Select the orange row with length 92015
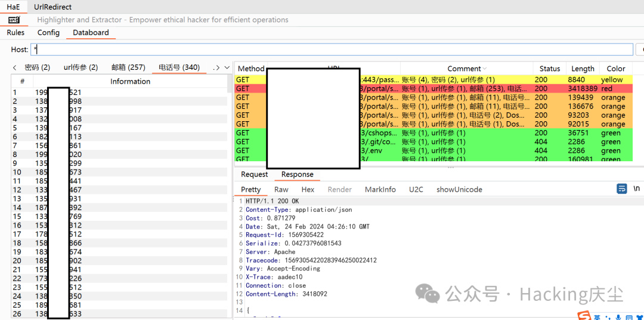 click(434, 124)
